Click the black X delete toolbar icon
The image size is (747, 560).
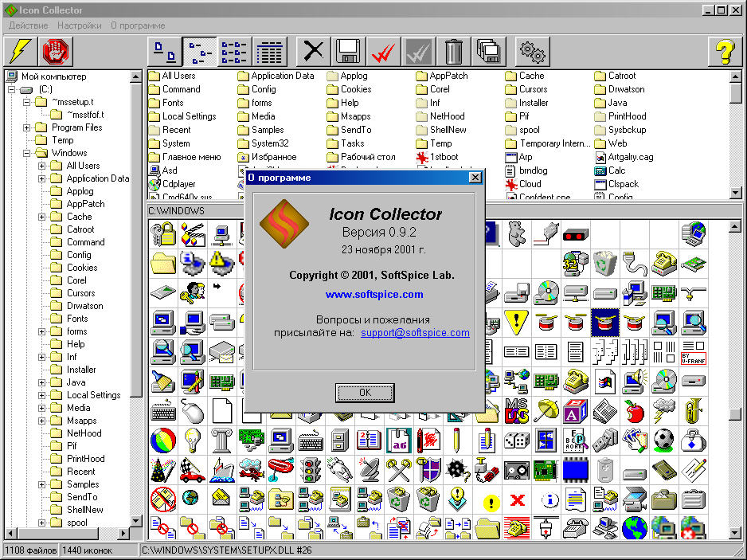point(314,52)
